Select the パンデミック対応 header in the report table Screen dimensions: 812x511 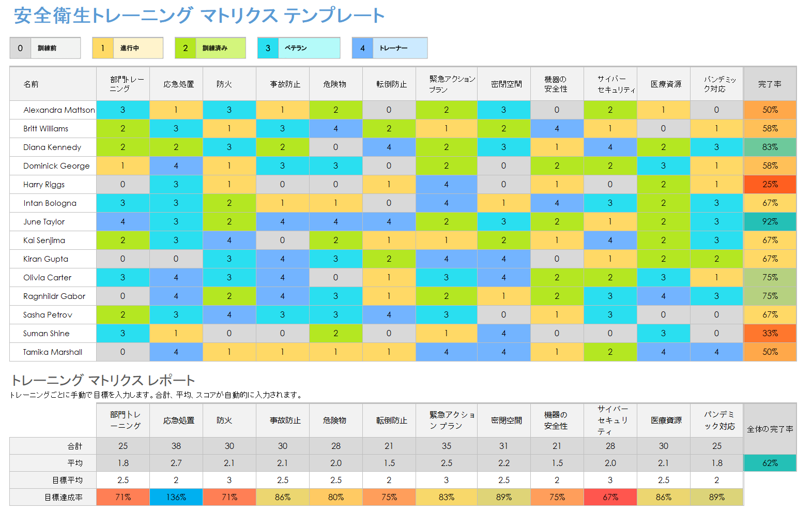pos(717,420)
